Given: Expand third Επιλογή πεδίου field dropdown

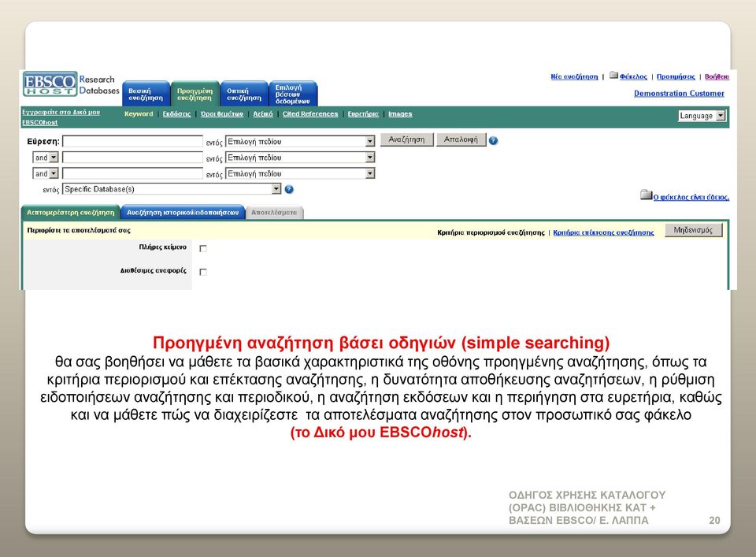Looking at the screenshot, I should (x=300, y=173).
